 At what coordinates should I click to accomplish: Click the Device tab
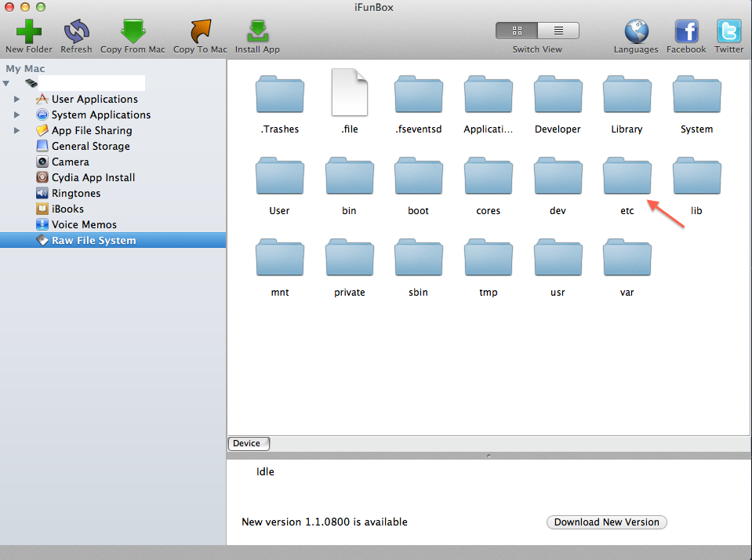coord(249,443)
